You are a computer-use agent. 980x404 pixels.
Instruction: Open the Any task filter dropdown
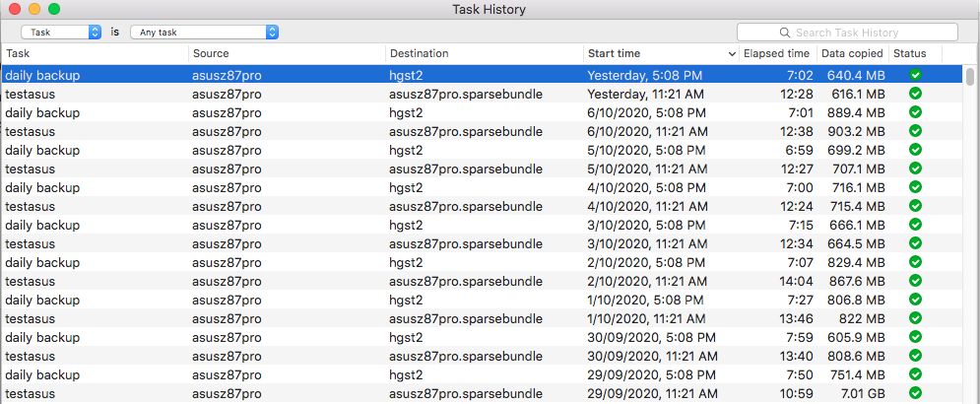(204, 33)
